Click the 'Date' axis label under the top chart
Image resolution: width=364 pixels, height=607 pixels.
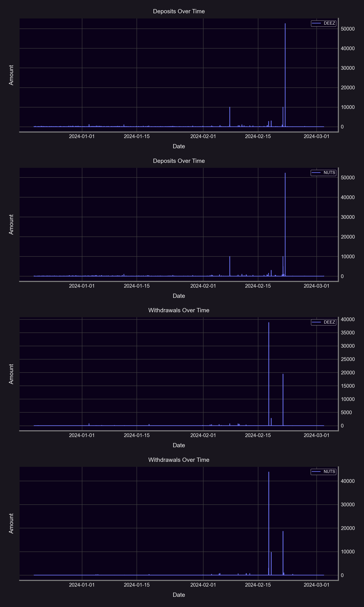click(179, 146)
